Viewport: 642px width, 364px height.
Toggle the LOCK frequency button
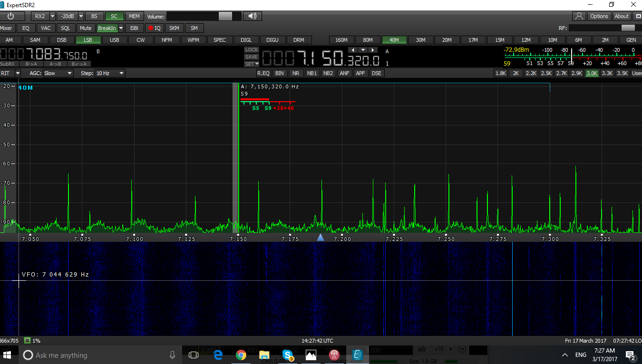tap(252, 50)
